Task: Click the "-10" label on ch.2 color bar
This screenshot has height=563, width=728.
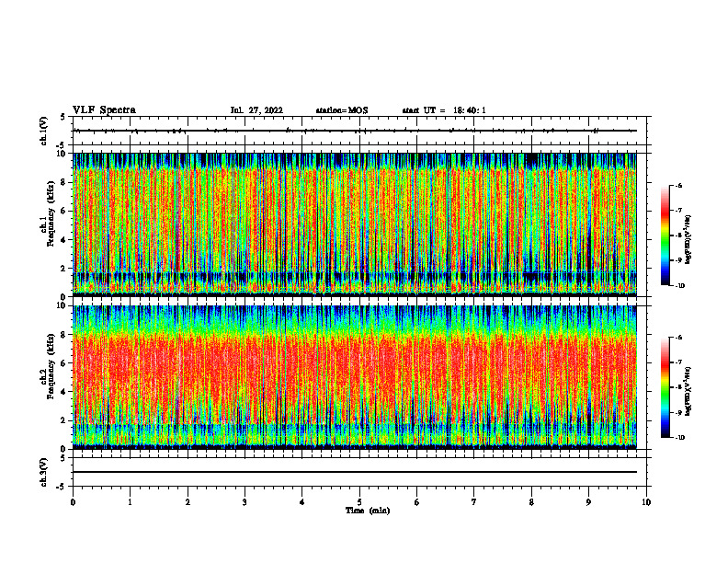Action: point(679,438)
